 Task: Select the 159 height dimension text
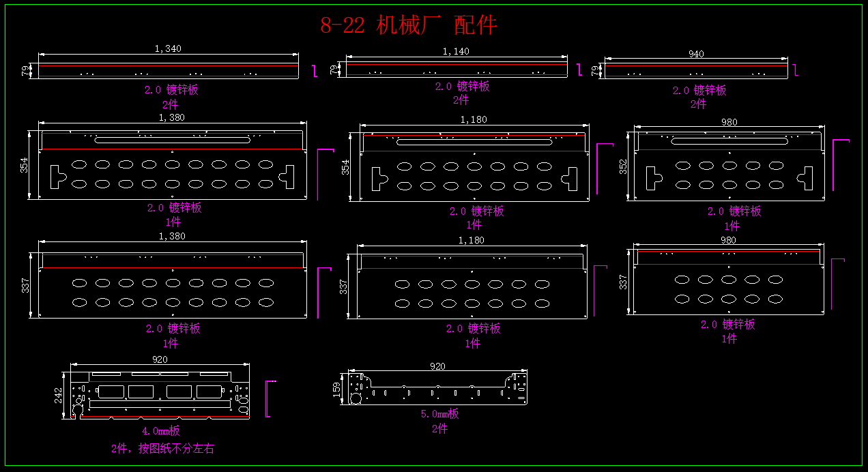click(336, 389)
